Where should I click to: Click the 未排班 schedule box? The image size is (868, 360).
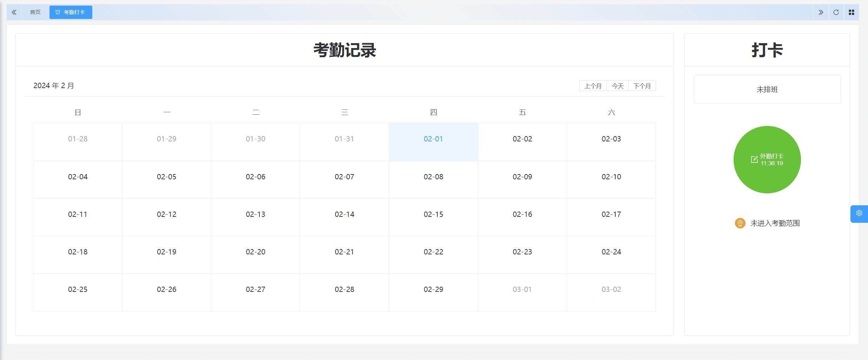(767, 89)
